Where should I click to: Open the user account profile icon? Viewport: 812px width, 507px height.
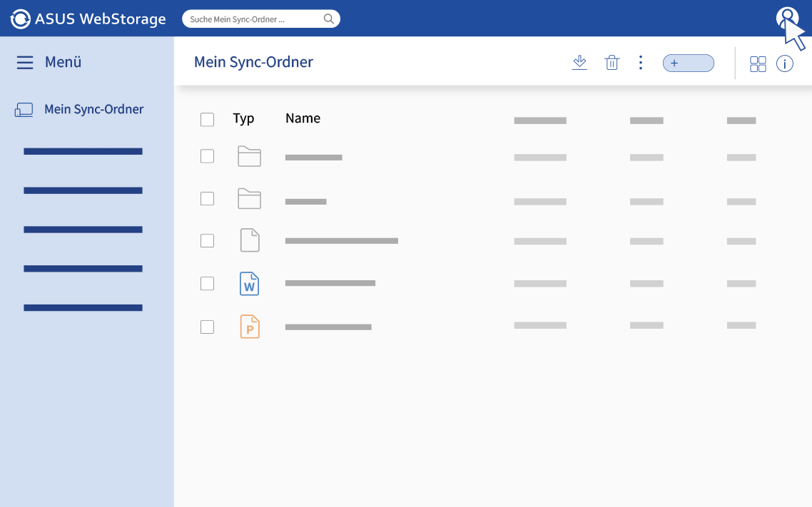click(787, 18)
